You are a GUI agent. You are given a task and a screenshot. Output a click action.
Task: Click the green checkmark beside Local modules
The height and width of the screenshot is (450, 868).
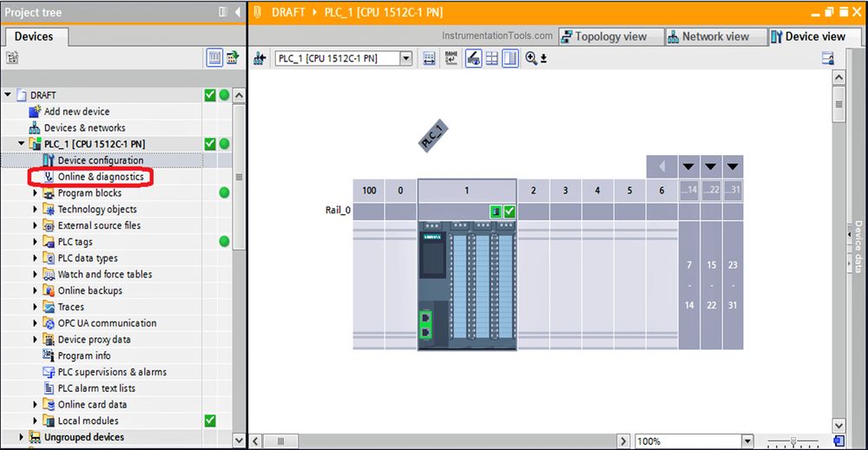[x=210, y=421]
